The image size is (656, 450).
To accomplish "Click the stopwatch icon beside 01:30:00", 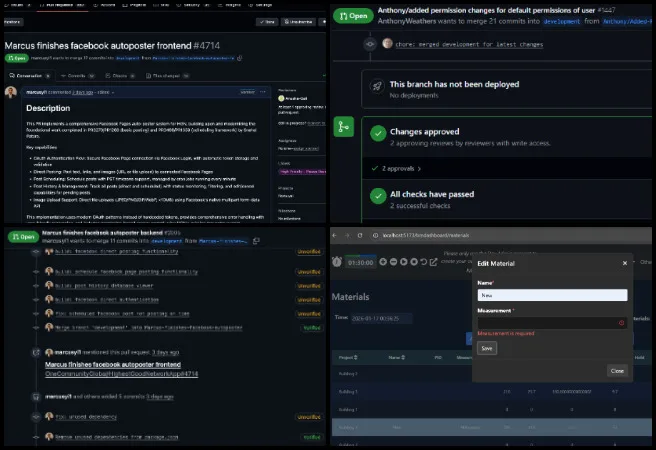I will pyautogui.click(x=337, y=261).
